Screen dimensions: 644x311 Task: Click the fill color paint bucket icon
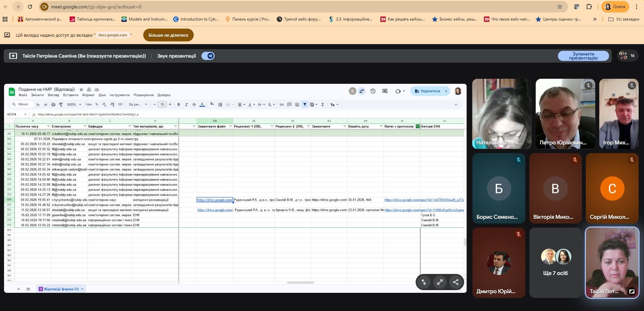click(212, 104)
